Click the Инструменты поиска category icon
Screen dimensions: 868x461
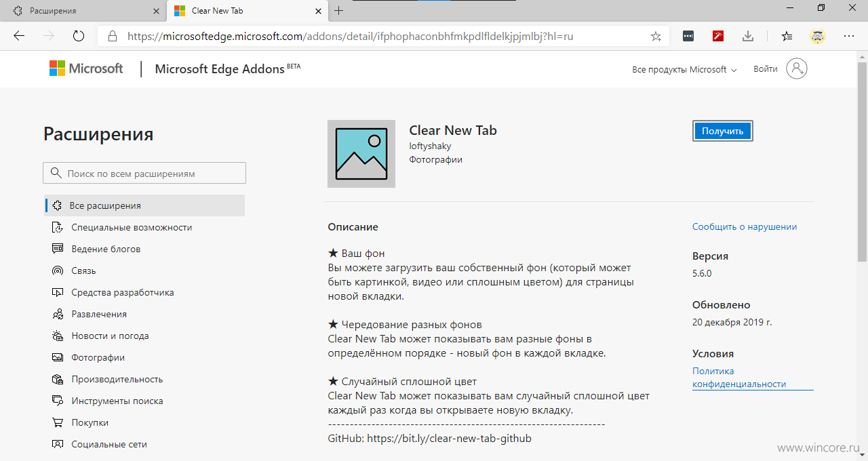[x=58, y=401]
